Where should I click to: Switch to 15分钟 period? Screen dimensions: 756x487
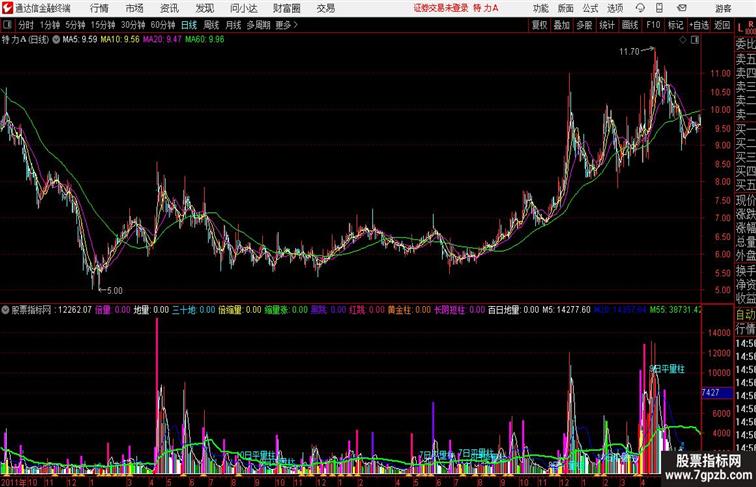point(103,25)
